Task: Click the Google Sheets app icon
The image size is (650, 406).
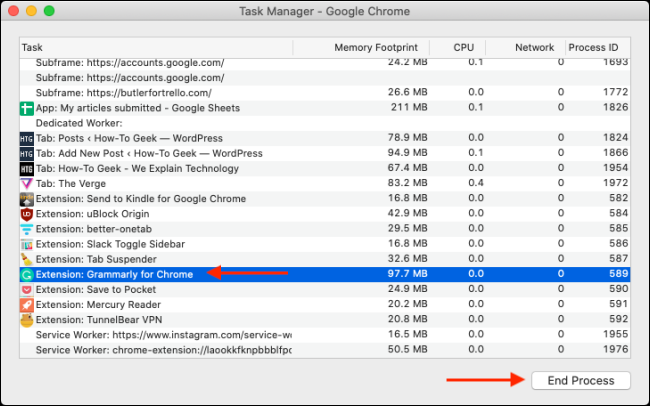Action: pos(27,108)
